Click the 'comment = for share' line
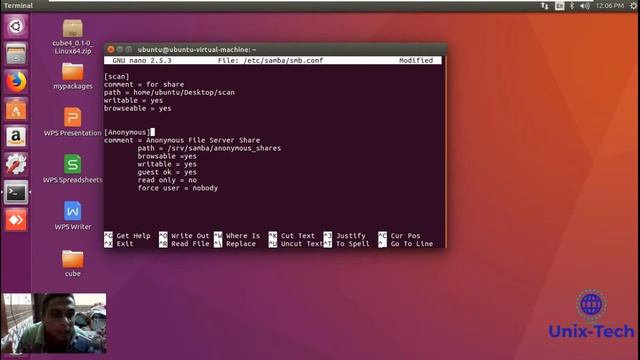The image size is (640, 360). 144,84
